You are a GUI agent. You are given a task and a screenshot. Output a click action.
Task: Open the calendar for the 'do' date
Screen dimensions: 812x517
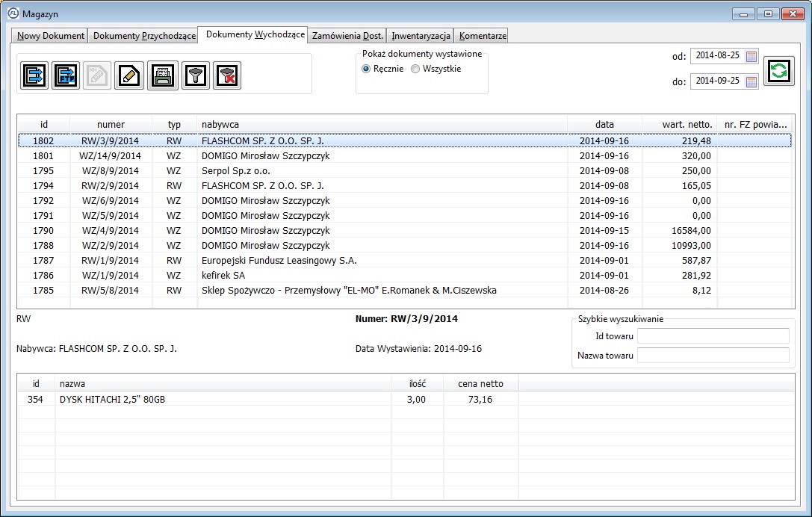click(x=751, y=81)
